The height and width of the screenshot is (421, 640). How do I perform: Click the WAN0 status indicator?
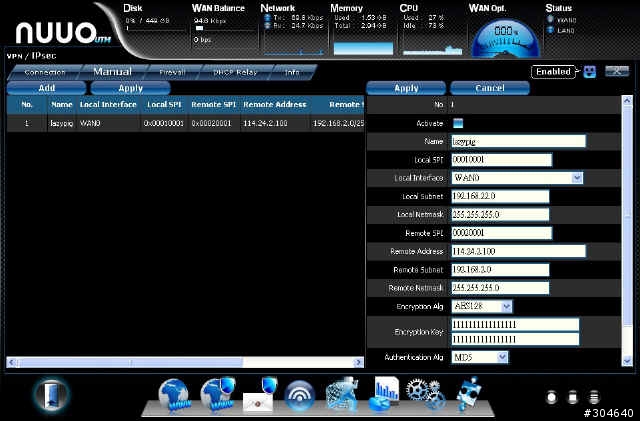click(562, 20)
